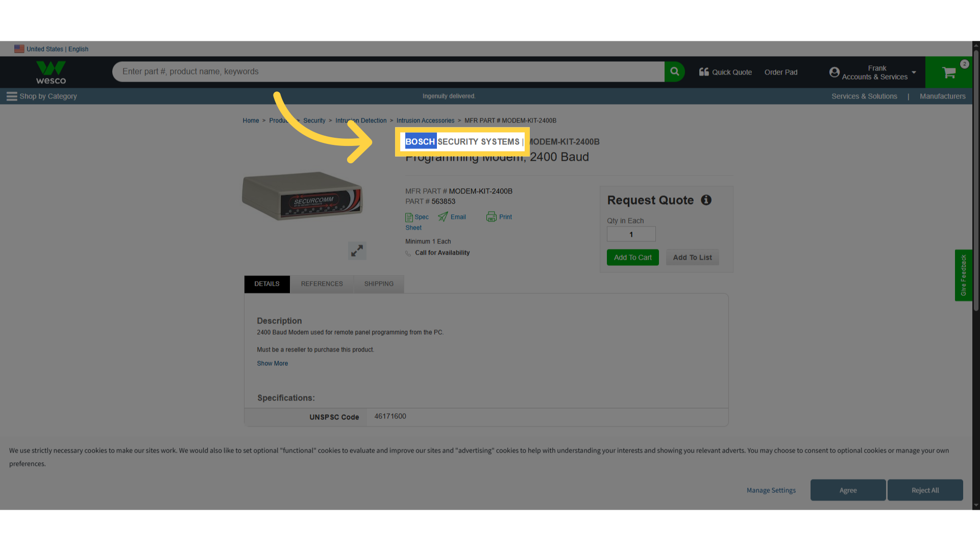Click Show More in description
The height and width of the screenshot is (551, 980).
coord(272,364)
